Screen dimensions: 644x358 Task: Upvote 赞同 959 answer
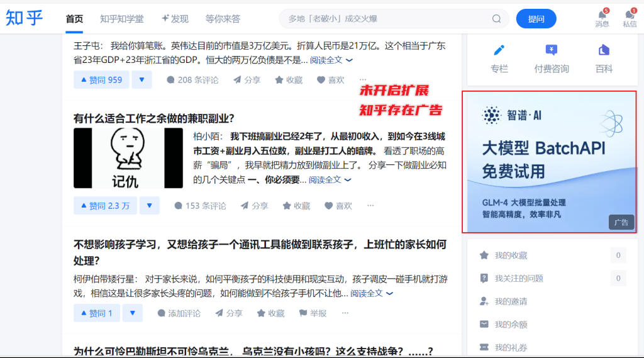pos(101,80)
